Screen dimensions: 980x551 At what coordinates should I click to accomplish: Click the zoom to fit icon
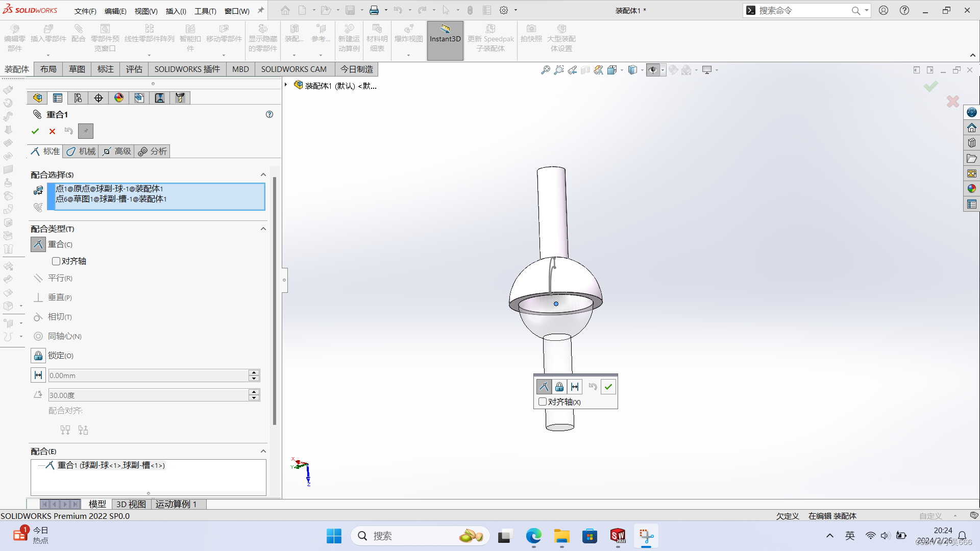546,70
